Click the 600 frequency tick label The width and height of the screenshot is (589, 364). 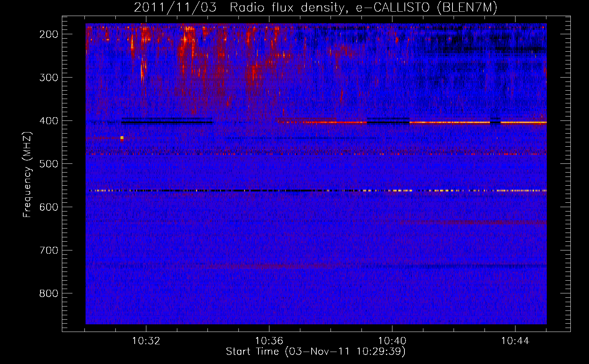pyautogui.click(x=48, y=207)
